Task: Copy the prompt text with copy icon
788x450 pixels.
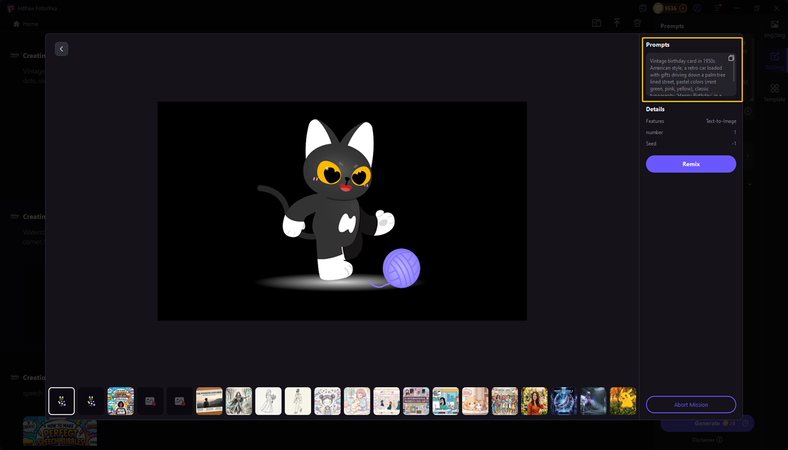Action: click(x=731, y=58)
